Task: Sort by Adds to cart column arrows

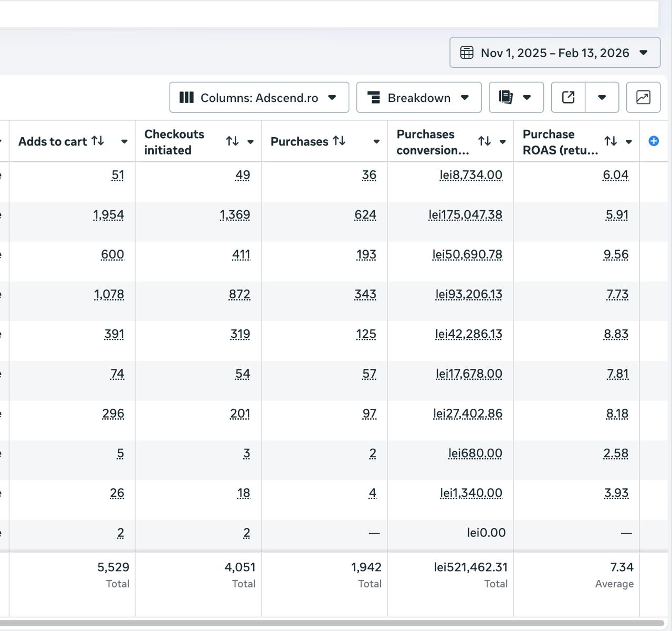Action: click(98, 141)
